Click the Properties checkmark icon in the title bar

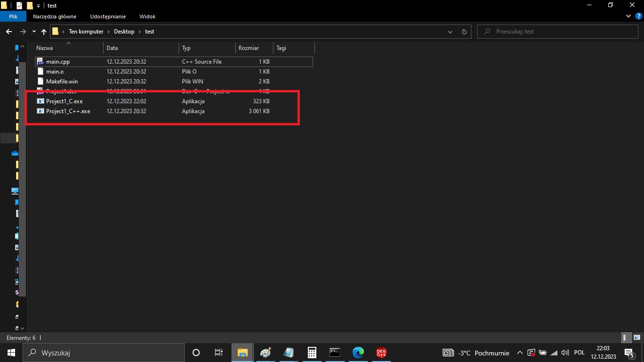[19, 6]
